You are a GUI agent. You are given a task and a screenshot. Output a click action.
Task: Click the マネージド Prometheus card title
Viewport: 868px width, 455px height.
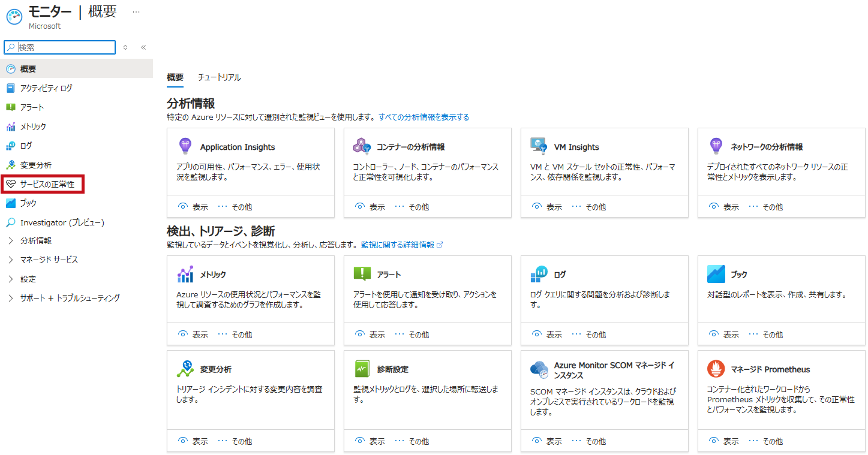[770, 369]
